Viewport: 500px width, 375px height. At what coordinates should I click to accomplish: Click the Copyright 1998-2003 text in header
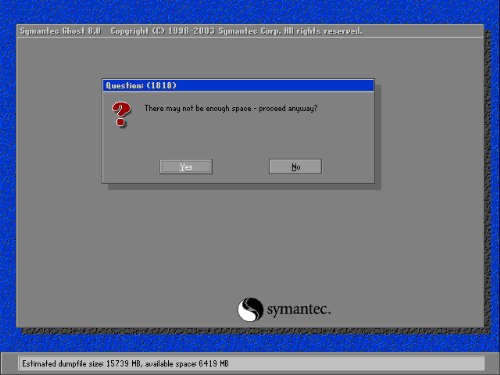[x=162, y=31]
